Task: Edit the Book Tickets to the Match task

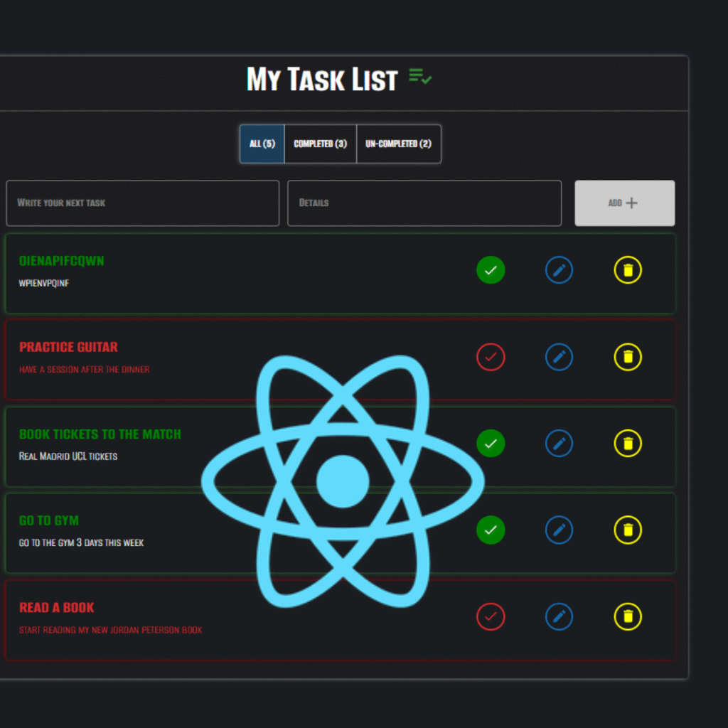Action: click(x=559, y=443)
